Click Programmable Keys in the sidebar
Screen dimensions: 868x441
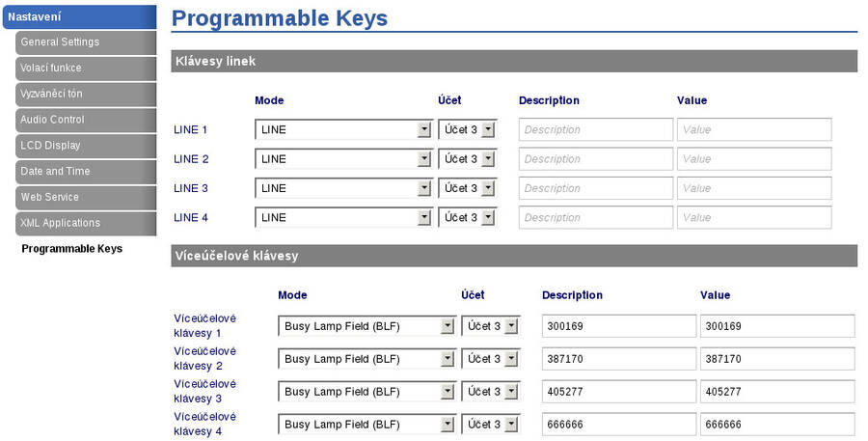71,249
